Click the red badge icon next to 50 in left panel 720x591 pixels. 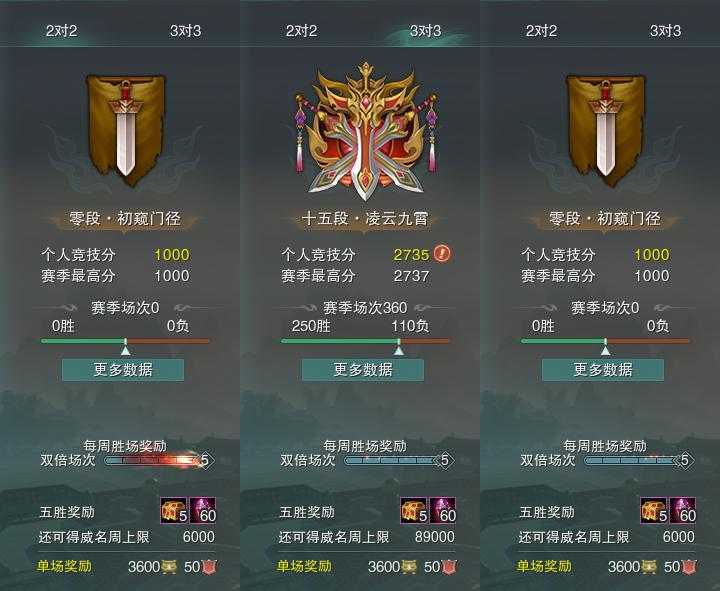click(209, 567)
